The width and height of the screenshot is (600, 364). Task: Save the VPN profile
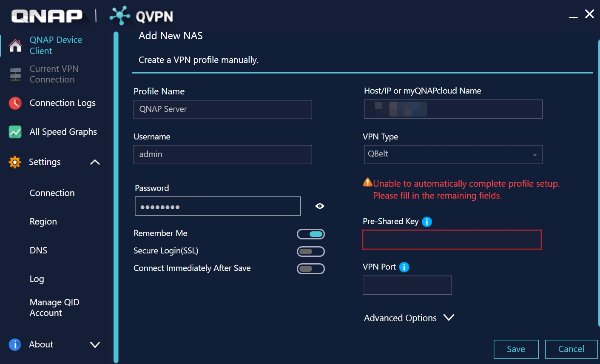coord(516,349)
